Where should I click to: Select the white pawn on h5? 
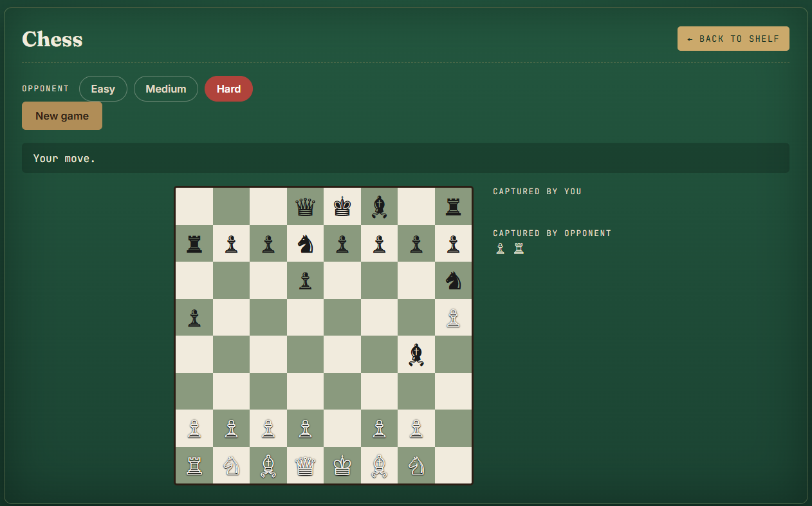[454, 318]
